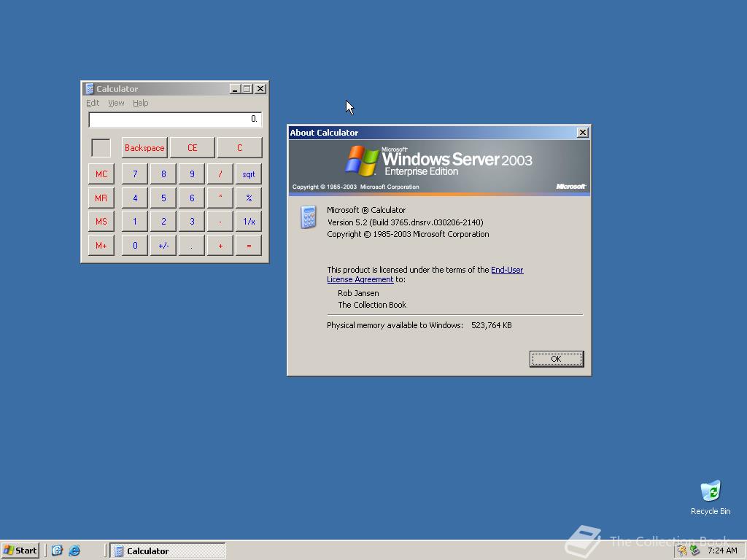Open Internet Explorer from quick launch
Image resolution: width=747 pixels, height=560 pixels.
(74, 551)
